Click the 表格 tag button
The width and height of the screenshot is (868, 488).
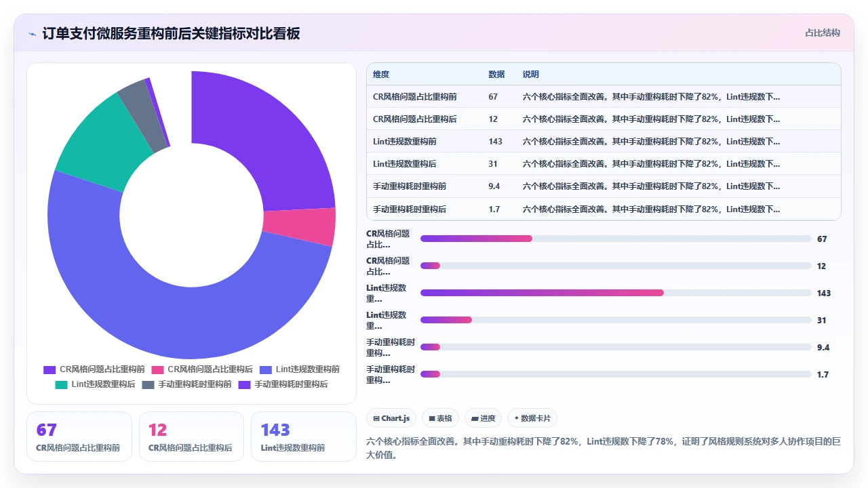[440, 418]
